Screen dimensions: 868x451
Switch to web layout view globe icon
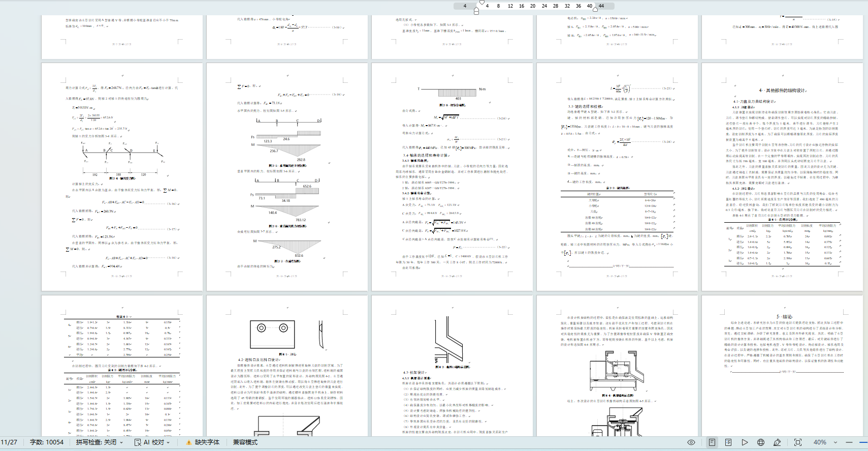tap(761, 442)
